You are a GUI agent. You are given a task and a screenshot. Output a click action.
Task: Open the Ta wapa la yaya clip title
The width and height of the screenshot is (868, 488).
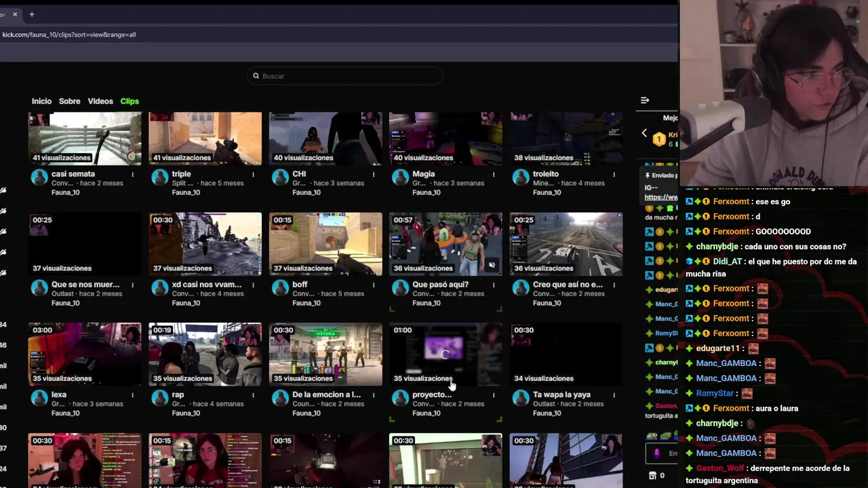coord(561,394)
